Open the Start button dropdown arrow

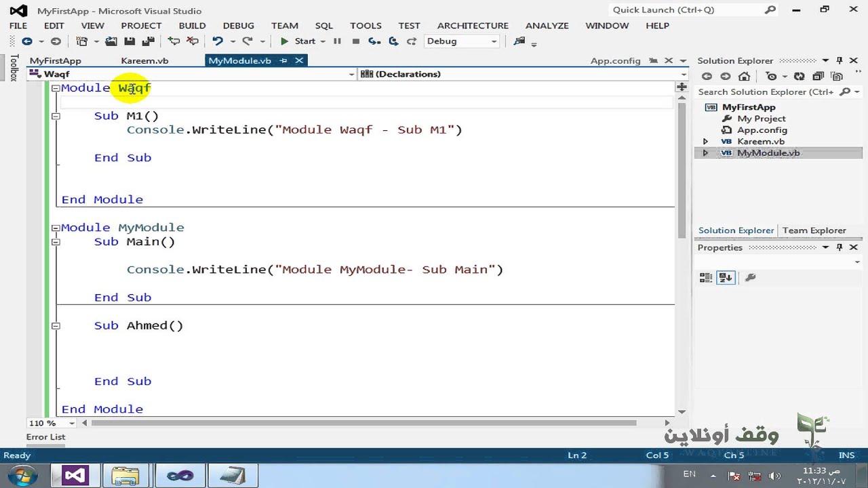pos(323,41)
